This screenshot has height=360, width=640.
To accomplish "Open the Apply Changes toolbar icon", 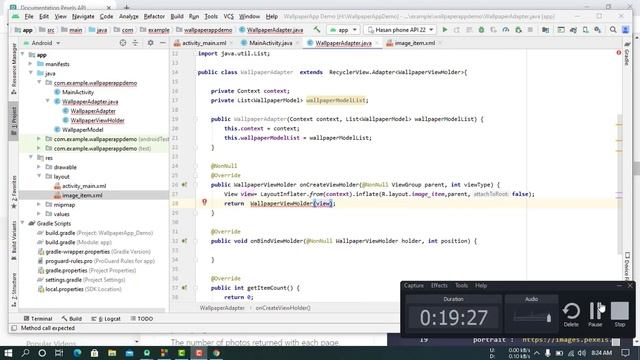I will 457,30.
